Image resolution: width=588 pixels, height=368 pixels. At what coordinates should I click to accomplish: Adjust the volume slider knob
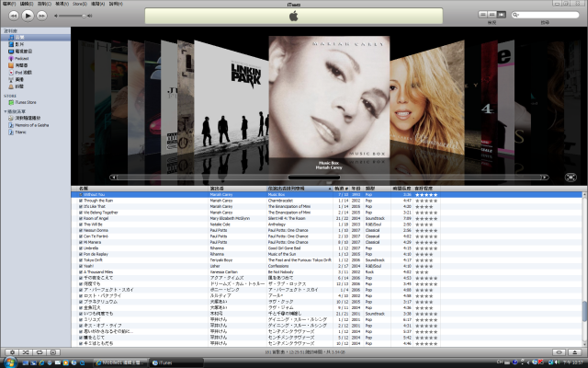pos(84,16)
